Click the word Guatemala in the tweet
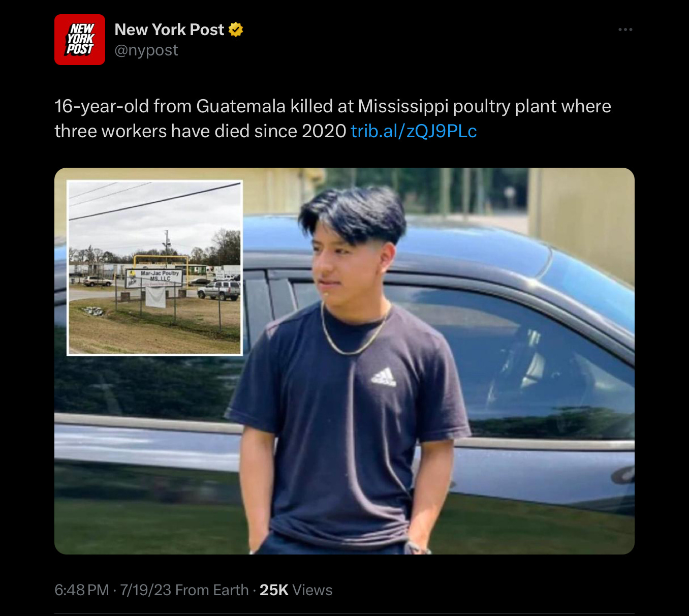 (x=241, y=106)
